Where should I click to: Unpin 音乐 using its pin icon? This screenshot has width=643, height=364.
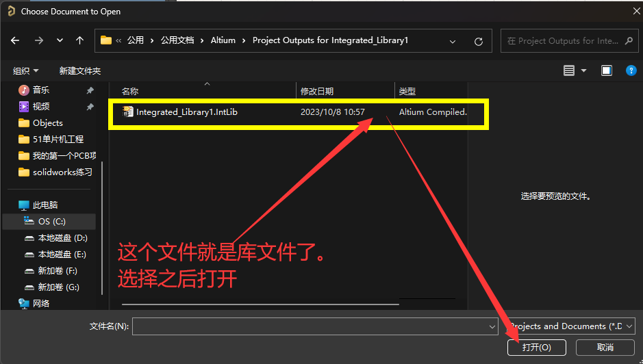pyautogui.click(x=90, y=90)
